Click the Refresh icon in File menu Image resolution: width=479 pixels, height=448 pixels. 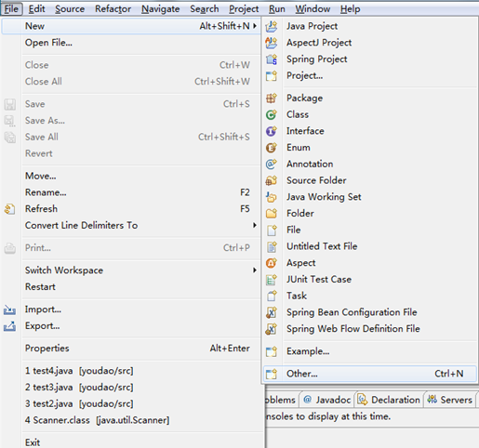click(x=9, y=209)
